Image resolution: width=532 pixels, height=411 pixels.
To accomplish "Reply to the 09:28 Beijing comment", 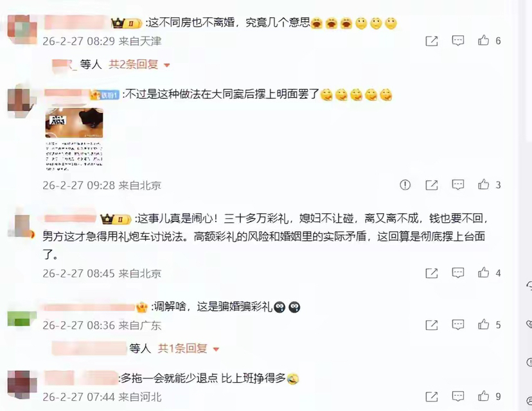I will [457, 185].
